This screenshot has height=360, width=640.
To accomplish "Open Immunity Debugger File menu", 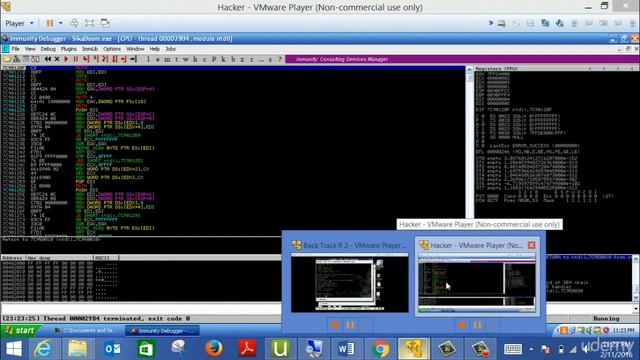I will [x=16, y=49].
